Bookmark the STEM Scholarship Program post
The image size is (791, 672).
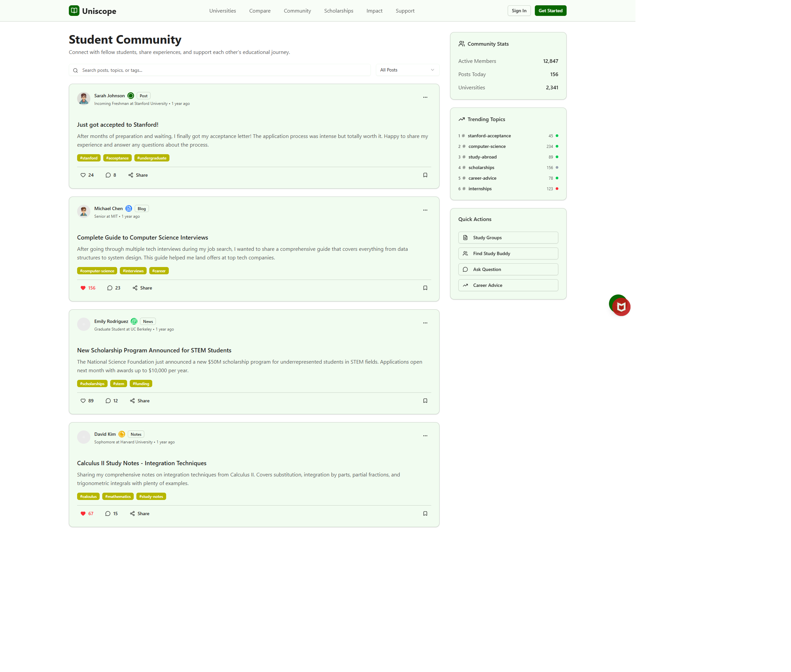[425, 401]
